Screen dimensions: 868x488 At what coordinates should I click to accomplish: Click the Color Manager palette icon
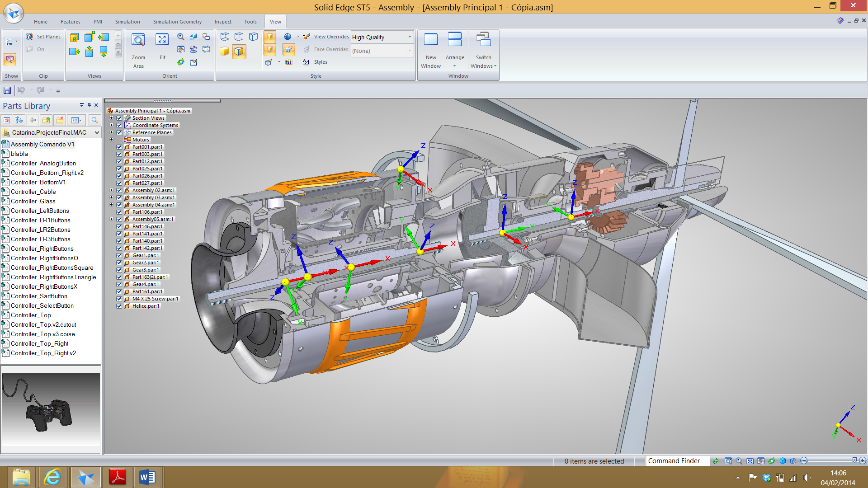(x=288, y=62)
